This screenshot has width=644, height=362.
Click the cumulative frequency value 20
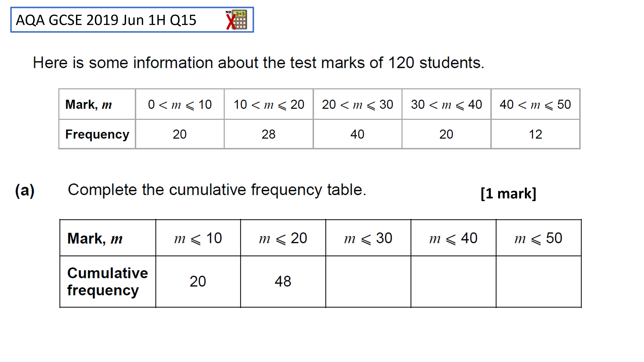pyautogui.click(x=198, y=282)
